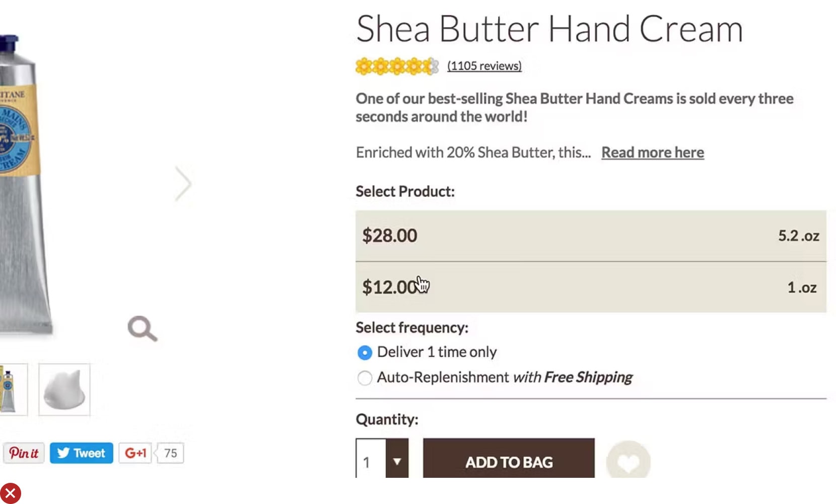The image size is (836, 504).
Task: View the hand cream tube thumbnail
Action: click(10, 390)
